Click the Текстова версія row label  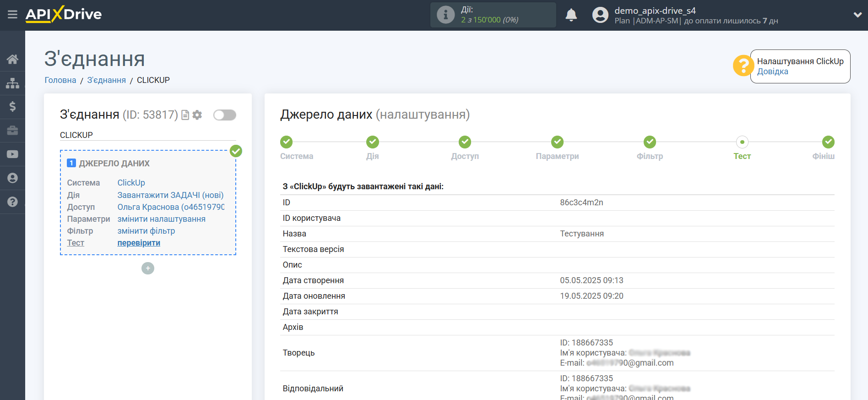pyautogui.click(x=313, y=249)
